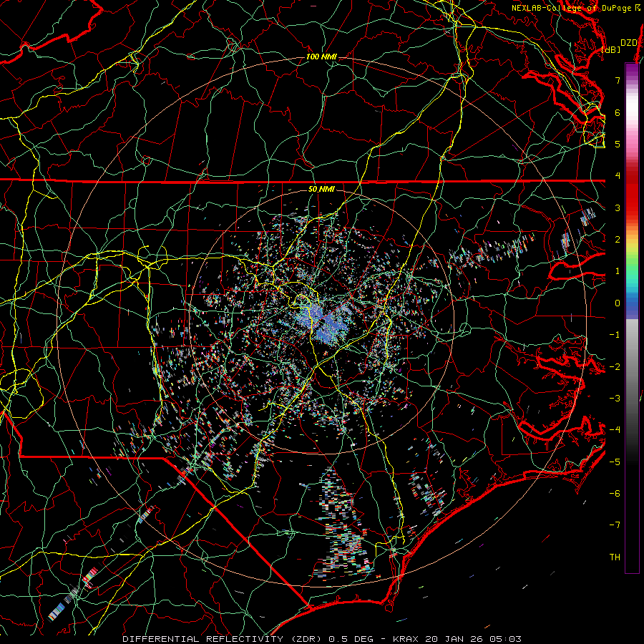The height and width of the screenshot is (644, 644).
Task: Click the DZD legend title
Action: (x=628, y=43)
